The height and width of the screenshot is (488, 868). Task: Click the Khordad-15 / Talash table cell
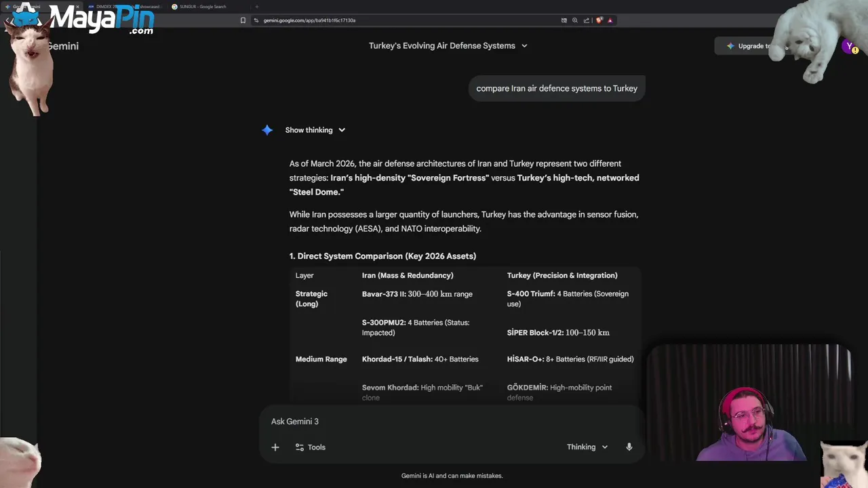click(x=420, y=359)
